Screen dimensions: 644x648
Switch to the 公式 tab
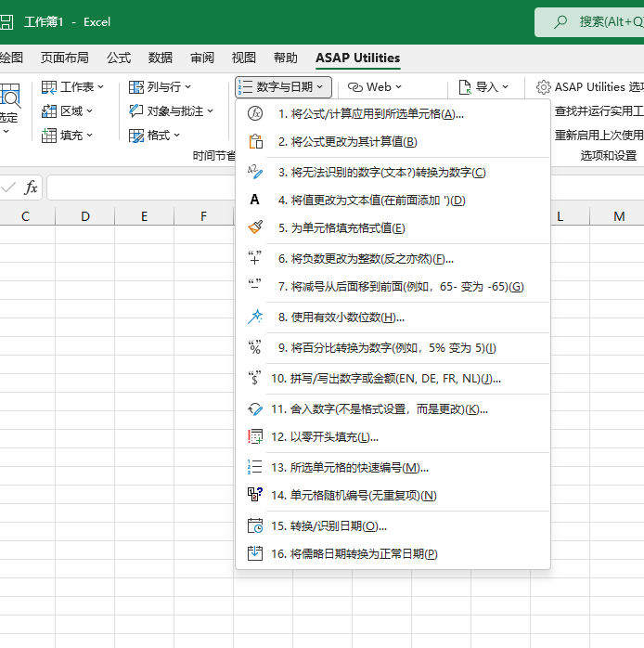pos(119,58)
